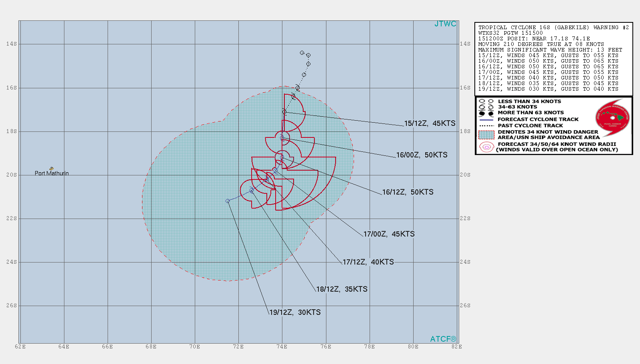Click the '19/12Z, WINDS 030 KTS' table row

[x=548, y=89]
